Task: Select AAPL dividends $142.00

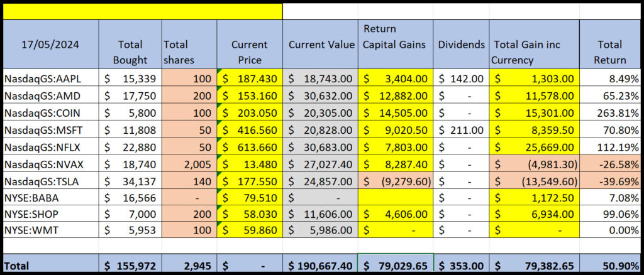Action: tap(461, 77)
